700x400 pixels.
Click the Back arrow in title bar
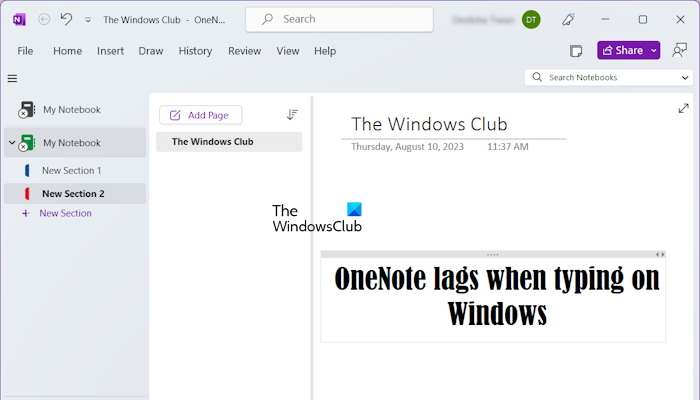[x=44, y=19]
